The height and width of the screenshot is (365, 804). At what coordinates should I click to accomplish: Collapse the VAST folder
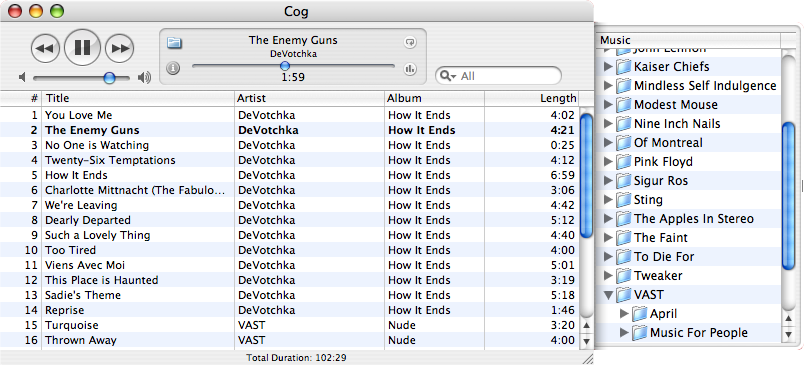(x=609, y=295)
